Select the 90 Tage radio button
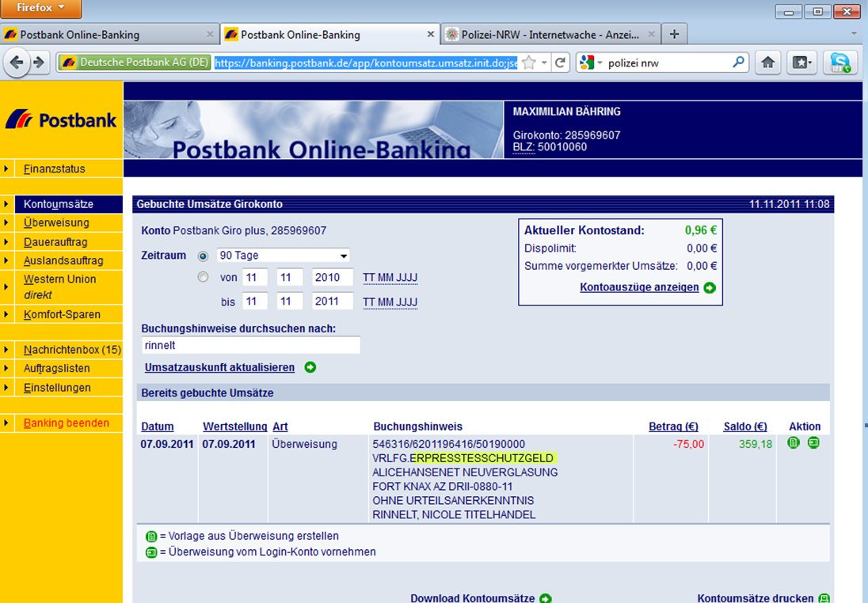This screenshot has width=868, height=603. coord(204,256)
